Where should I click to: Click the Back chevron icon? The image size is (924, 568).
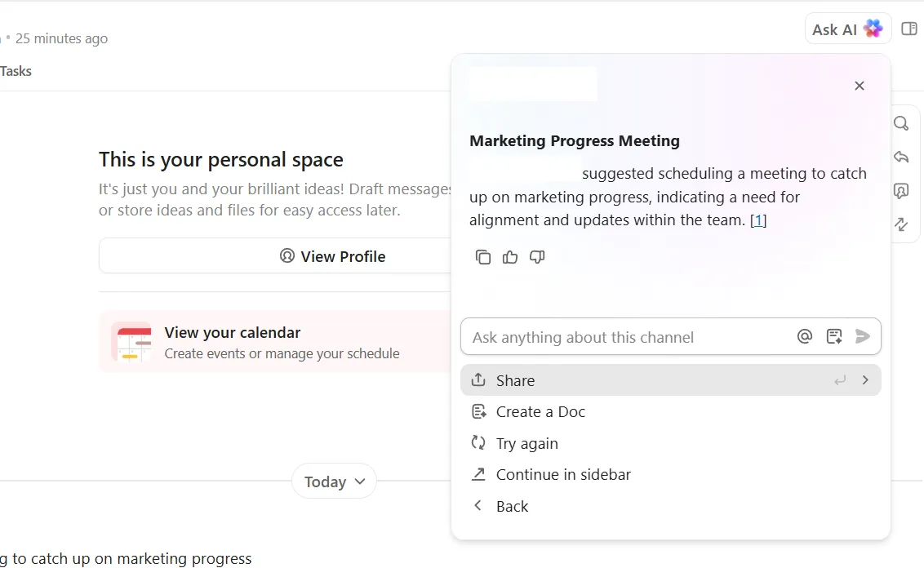478,505
